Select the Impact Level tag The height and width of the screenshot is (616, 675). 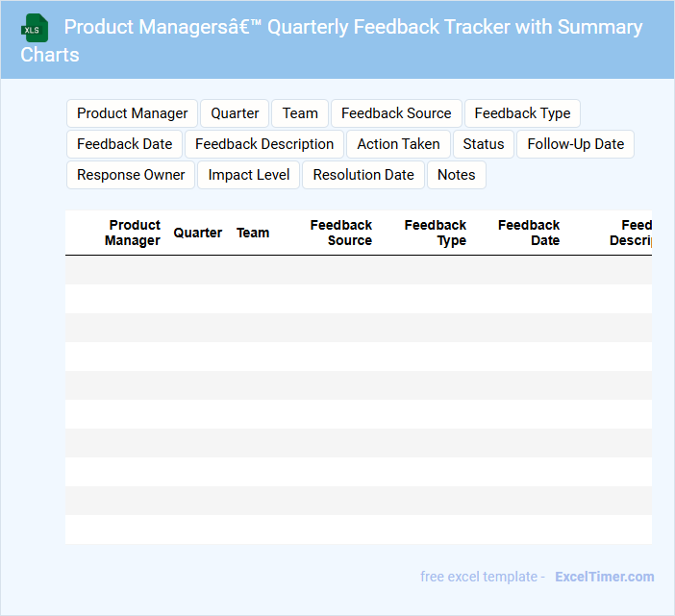pyautogui.click(x=249, y=175)
